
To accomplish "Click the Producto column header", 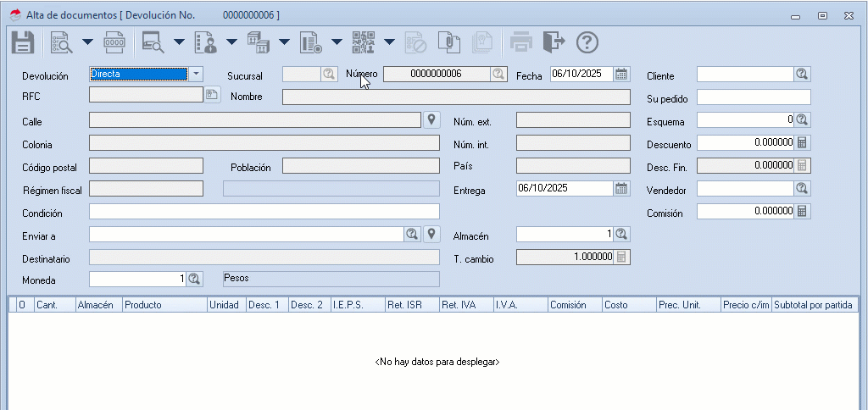I will coord(164,304).
